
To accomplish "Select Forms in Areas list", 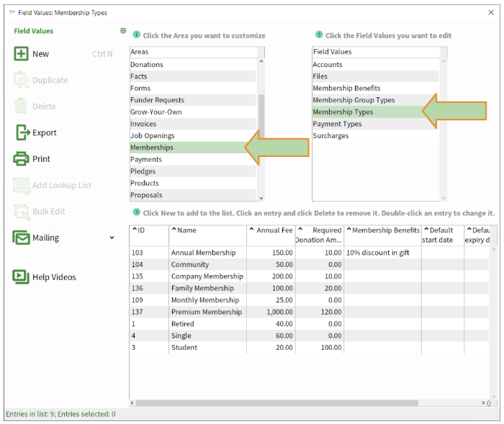I will (x=193, y=89).
